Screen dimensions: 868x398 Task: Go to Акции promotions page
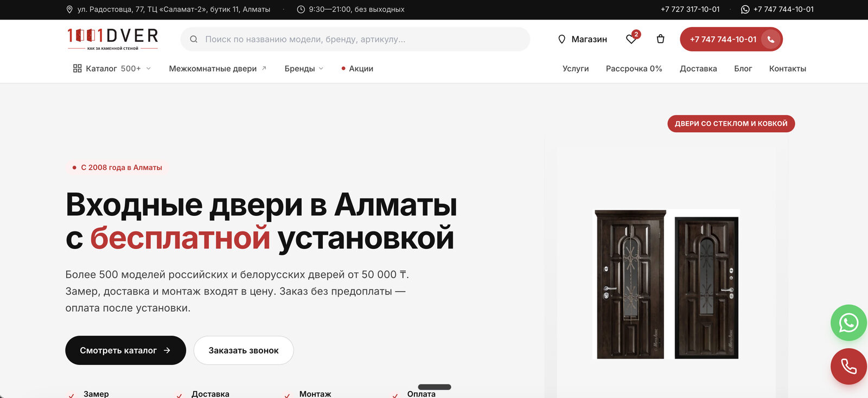coord(358,68)
